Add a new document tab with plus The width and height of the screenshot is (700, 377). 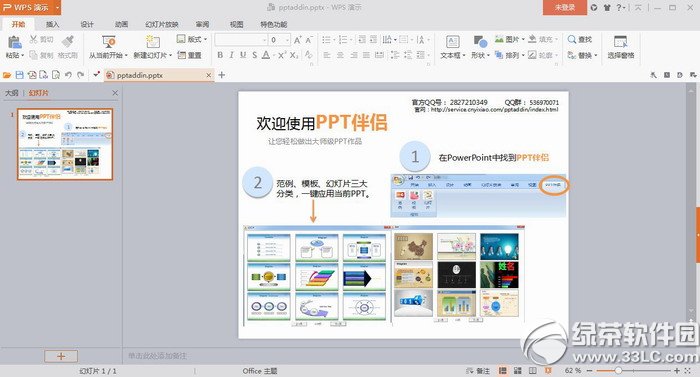tap(221, 75)
